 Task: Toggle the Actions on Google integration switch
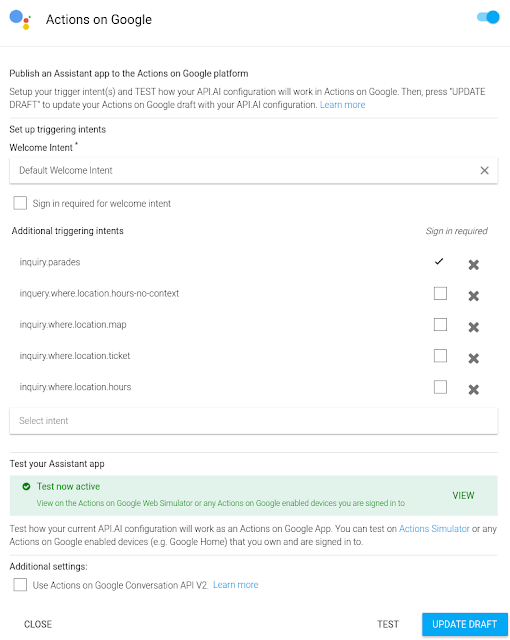click(x=488, y=17)
